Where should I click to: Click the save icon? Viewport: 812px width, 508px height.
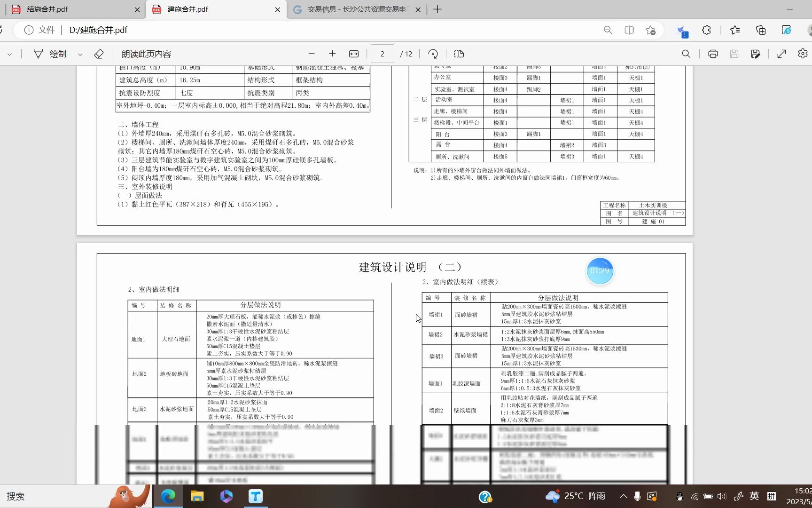pyautogui.click(x=734, y=54)
